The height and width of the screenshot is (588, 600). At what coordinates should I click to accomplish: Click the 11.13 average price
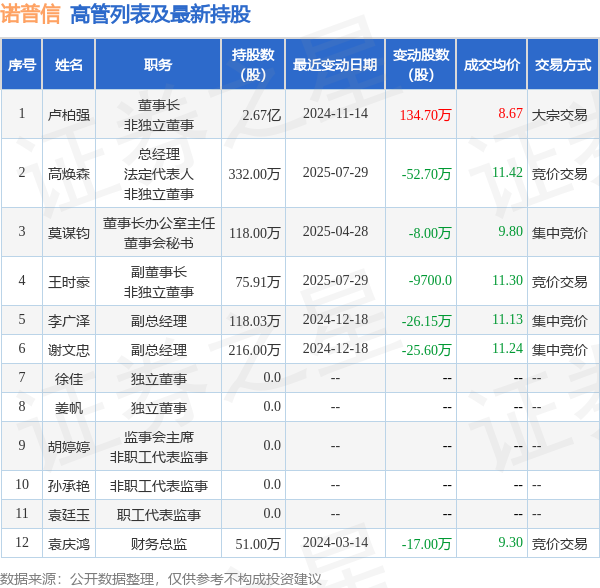[x=507, y=319]
